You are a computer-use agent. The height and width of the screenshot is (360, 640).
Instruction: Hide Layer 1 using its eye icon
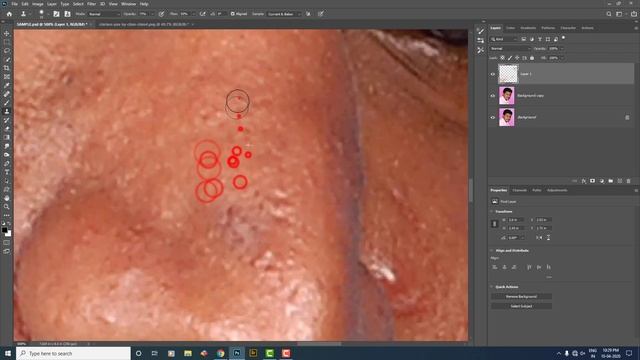tap(493, 74)
